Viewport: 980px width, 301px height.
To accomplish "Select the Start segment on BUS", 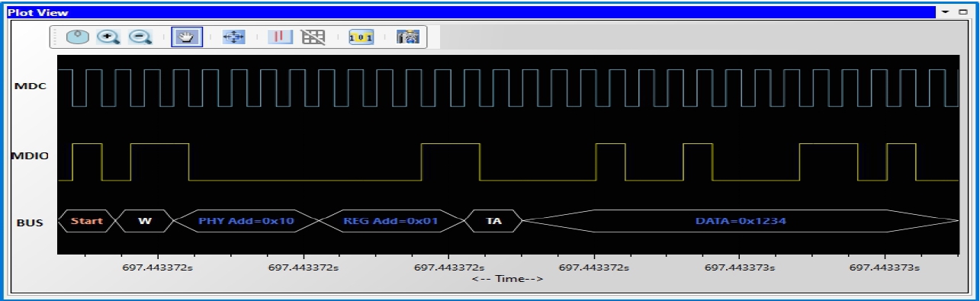I will [x=86, y=221].
